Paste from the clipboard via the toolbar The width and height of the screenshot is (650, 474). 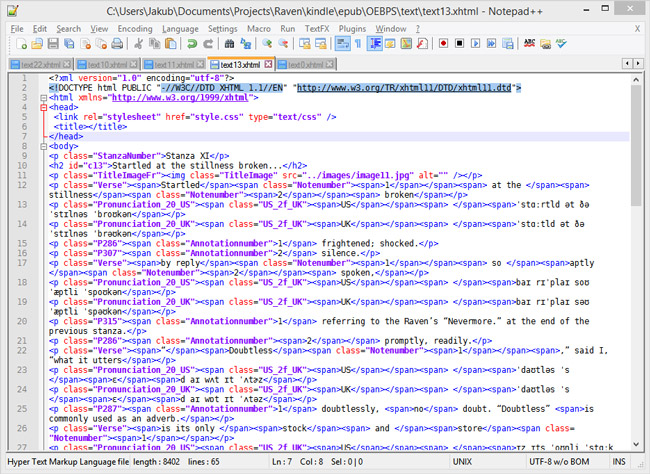pyautogui.click(x=170, y=44)
